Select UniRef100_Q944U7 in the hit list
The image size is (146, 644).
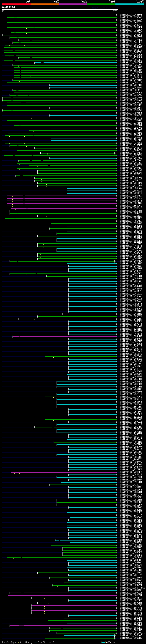tap(131, 48)
